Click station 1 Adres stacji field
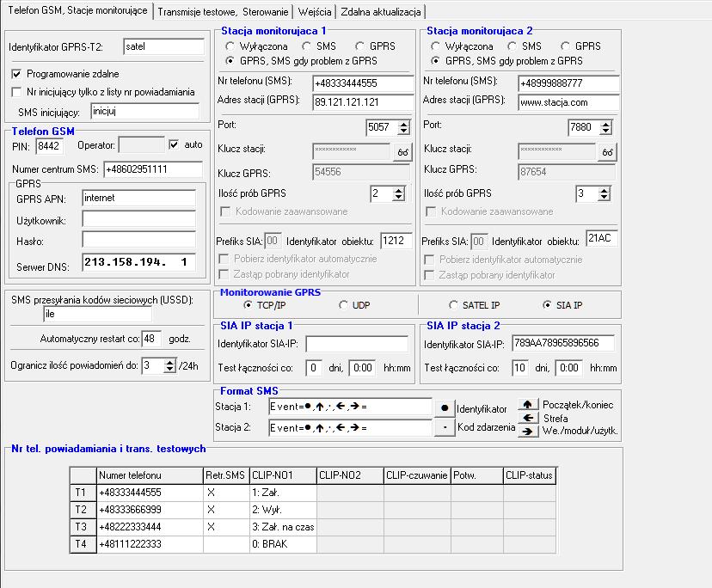 tap(363, 102)
